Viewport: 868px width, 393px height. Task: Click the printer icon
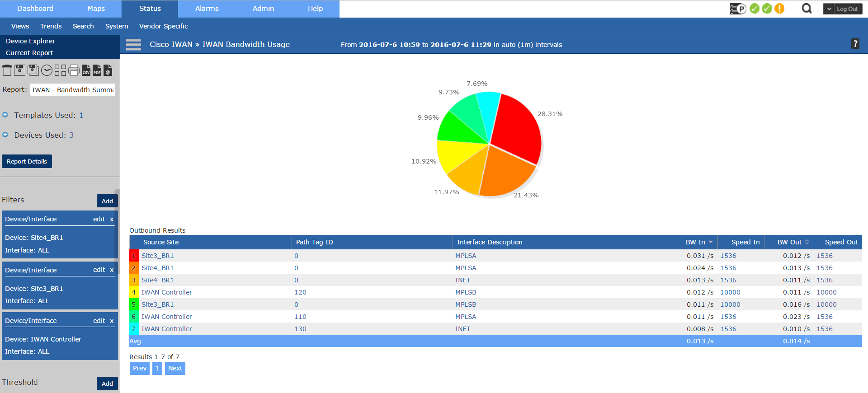(x=74, y=70)
